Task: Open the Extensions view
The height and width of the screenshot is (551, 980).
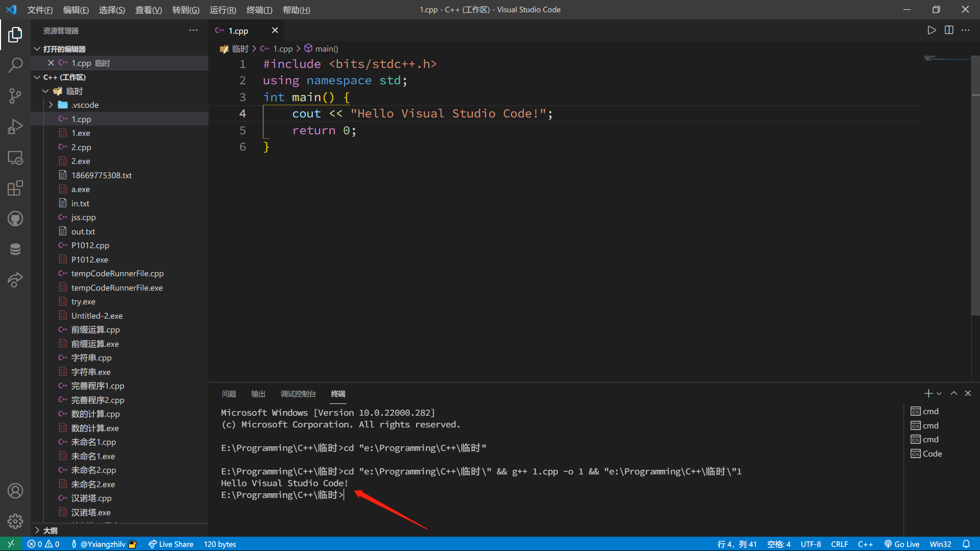Action: click(15, 188)
